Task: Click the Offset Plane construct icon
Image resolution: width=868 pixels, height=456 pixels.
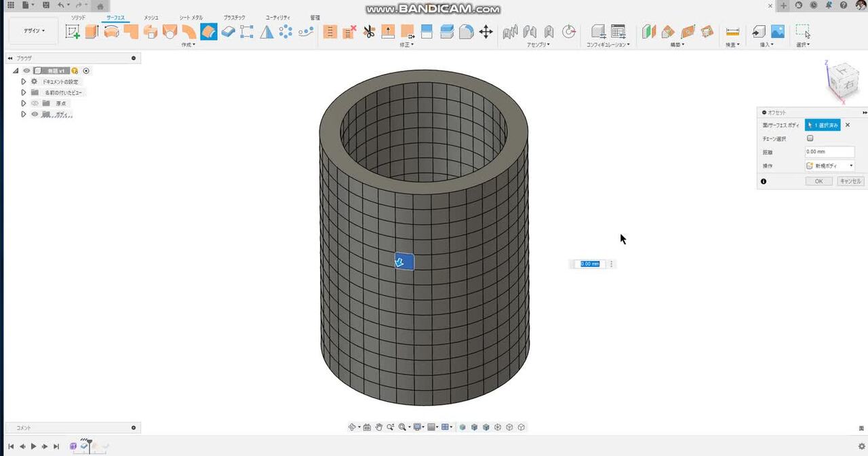Action: (x=649, y=31)
